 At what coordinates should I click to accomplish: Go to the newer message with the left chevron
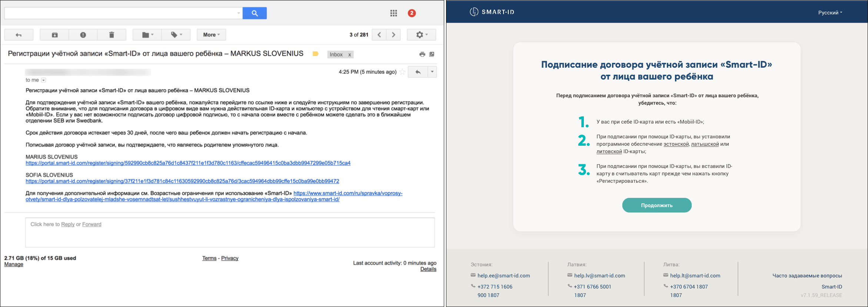click(x=379, y=35)
